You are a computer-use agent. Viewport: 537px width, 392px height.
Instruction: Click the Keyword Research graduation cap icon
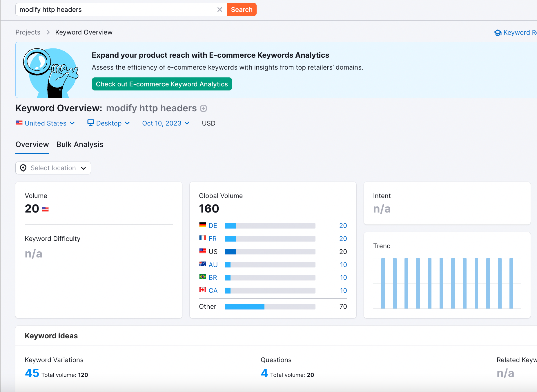498,33
